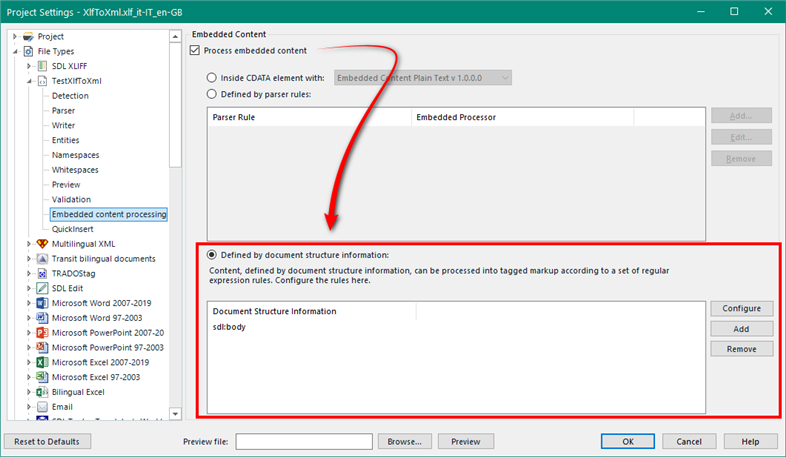Image resolution: width=786 pixels, height=457 pixels.
Task: Click the Microsoft Word 2007-2019 icon
Action: (x=43, y=303)
